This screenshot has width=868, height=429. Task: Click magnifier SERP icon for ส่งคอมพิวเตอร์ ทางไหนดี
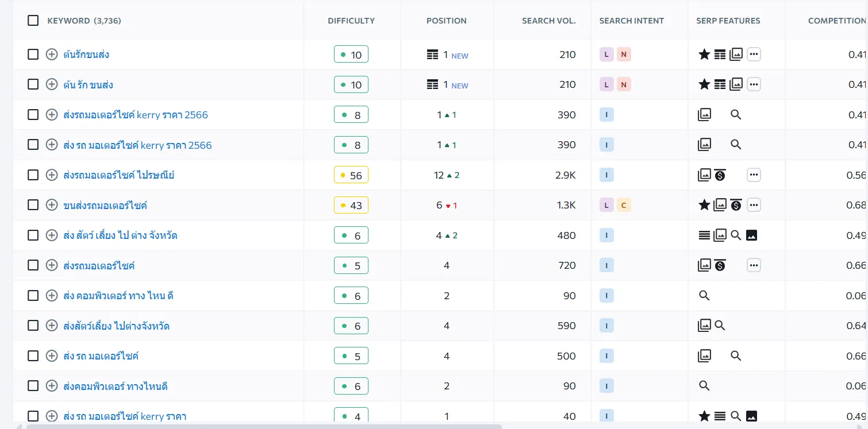pyautogui.click(x=704, y=386)
